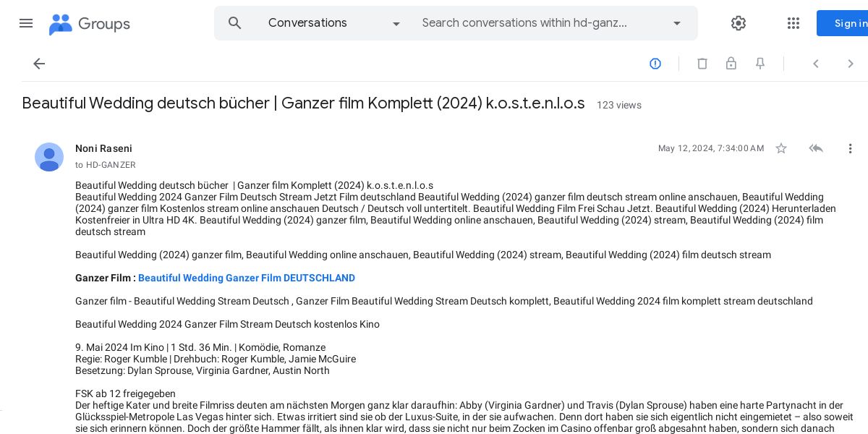Go to the previous conversation chevron

point(816,64)
